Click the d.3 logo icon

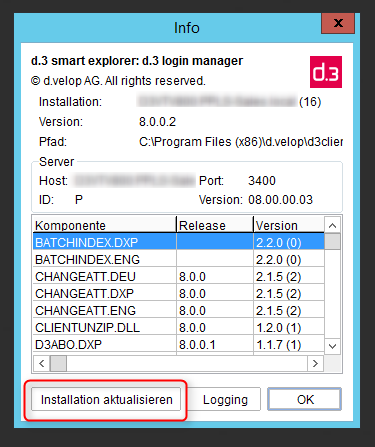[x=326, y=72]
